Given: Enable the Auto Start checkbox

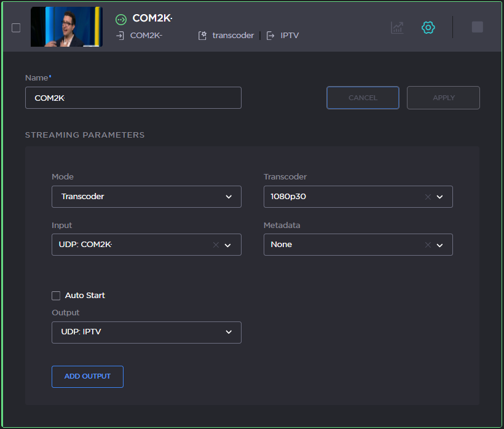Looking at the screenshot, I should (56, 296).
